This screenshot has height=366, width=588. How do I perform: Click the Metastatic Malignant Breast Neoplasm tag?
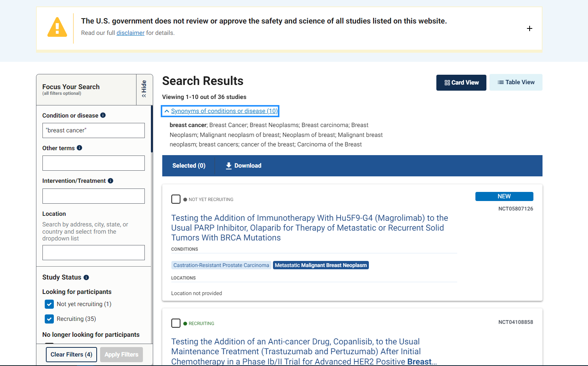click(x=321, y=265)
